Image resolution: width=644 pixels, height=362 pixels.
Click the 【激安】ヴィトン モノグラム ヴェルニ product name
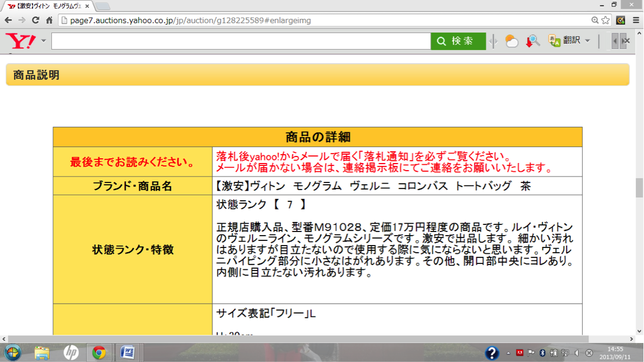373,186
